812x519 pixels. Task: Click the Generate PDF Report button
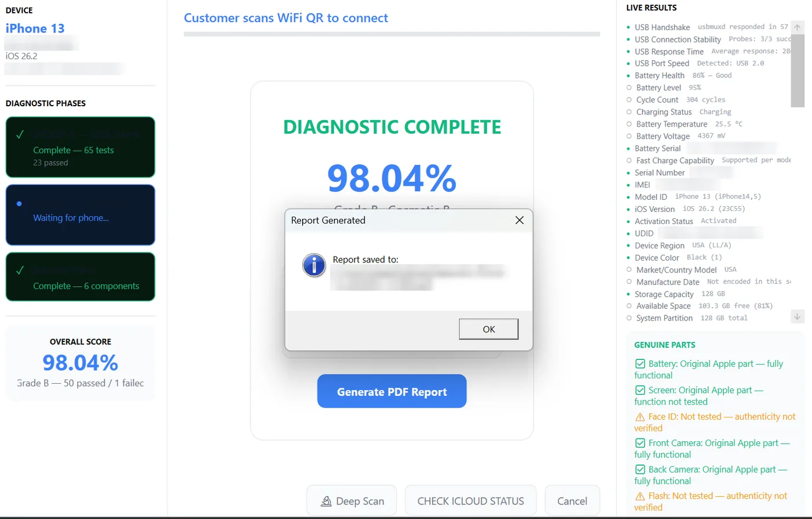pos(392,391)
